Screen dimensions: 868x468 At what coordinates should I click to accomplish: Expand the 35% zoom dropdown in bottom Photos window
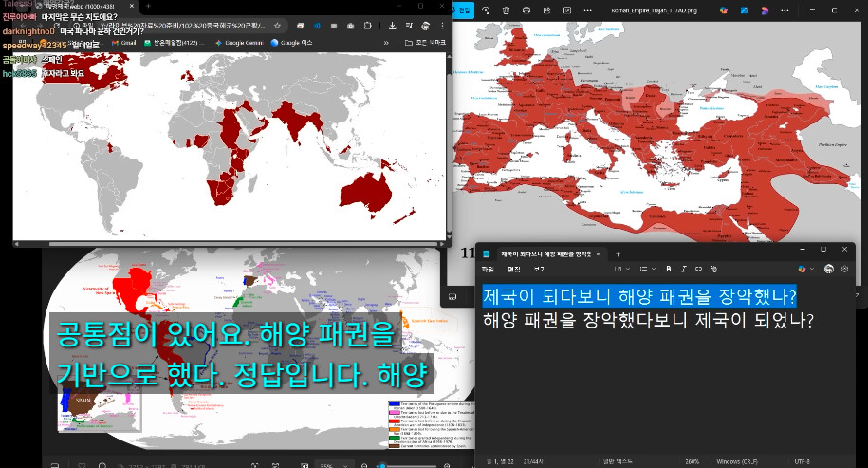[334, 465]
